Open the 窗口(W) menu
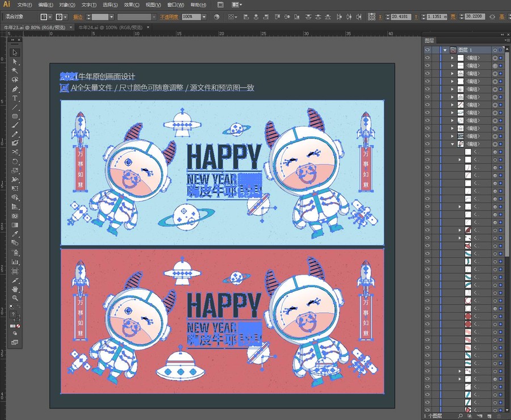Image resolution: width=511 pixels, height=420 pixels. pyautogui.click(x=175, y=5)
